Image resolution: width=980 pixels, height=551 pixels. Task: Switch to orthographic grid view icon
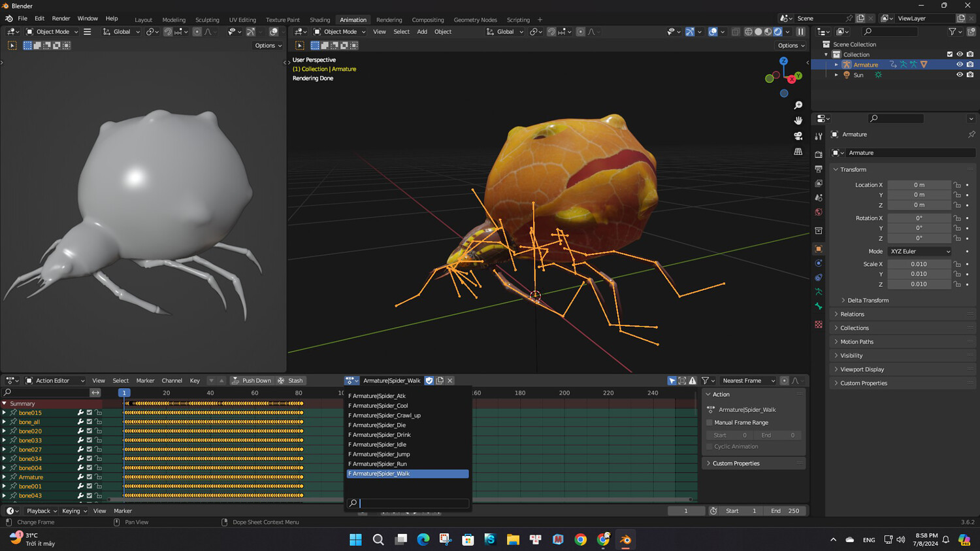click(798, 152)
